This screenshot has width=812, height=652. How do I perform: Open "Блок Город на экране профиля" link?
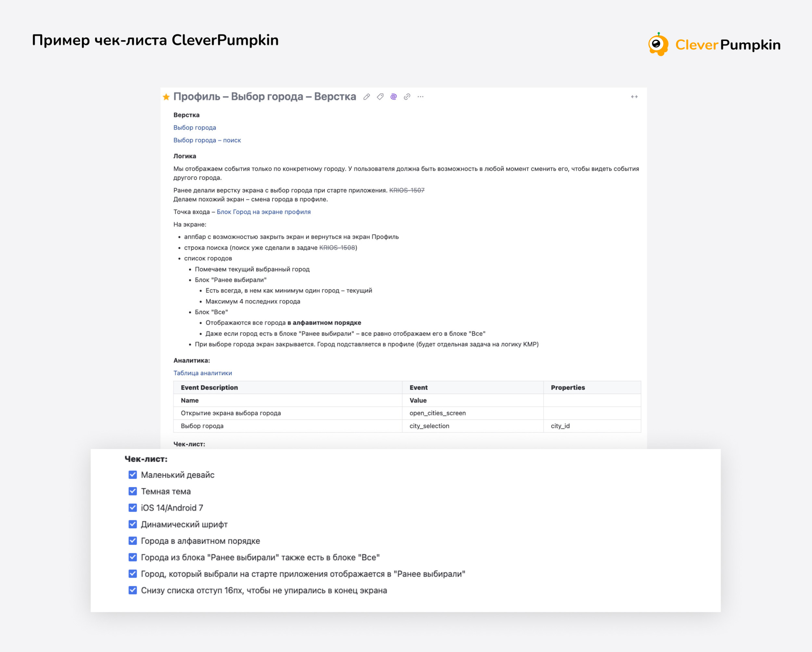264,212
